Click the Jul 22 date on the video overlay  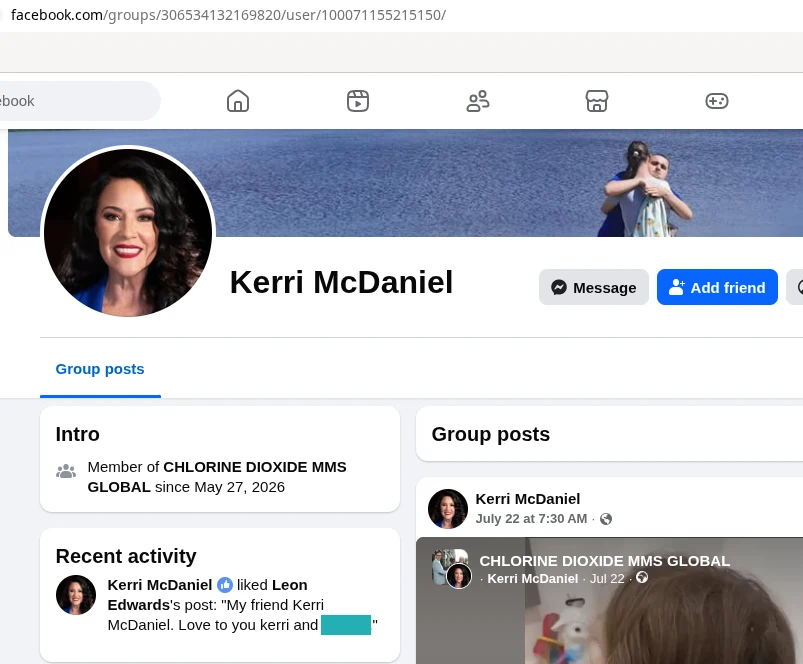607,579
